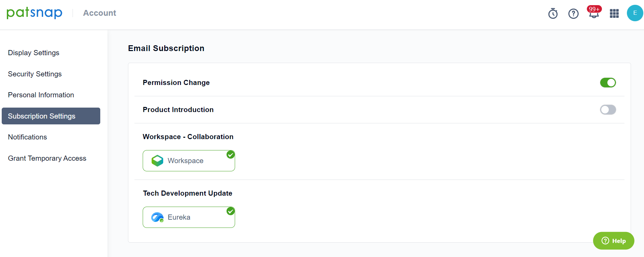Click the Account header link
Viewport: 644px width, 257px height.
[x=100, y=13]
